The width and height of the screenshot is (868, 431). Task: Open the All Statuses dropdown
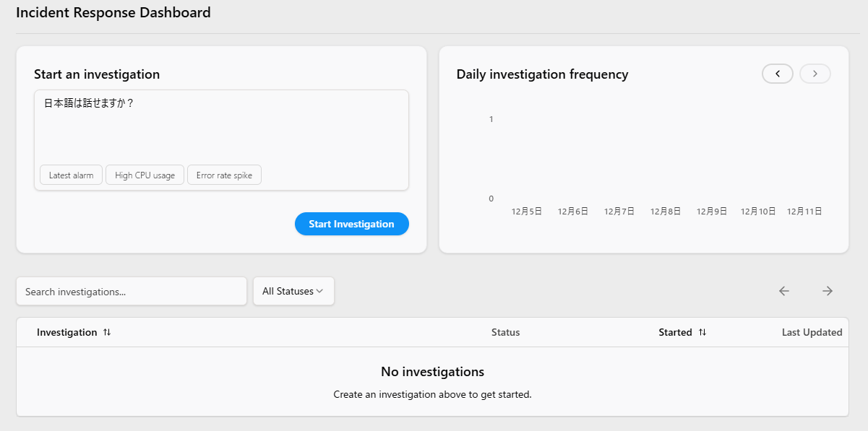pos(293,291)
